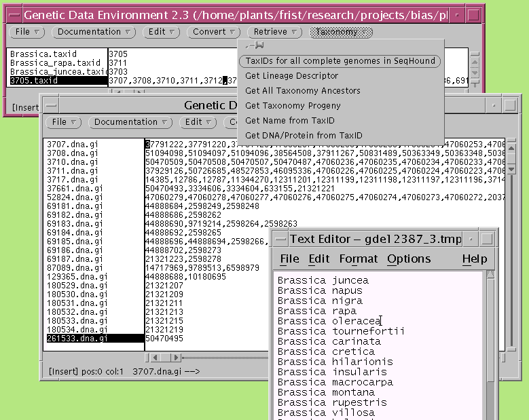The height and width of the screenshot is (420, 529).
Task: Click Brassica hilarionis line in Text Editor
Action: 335,362
